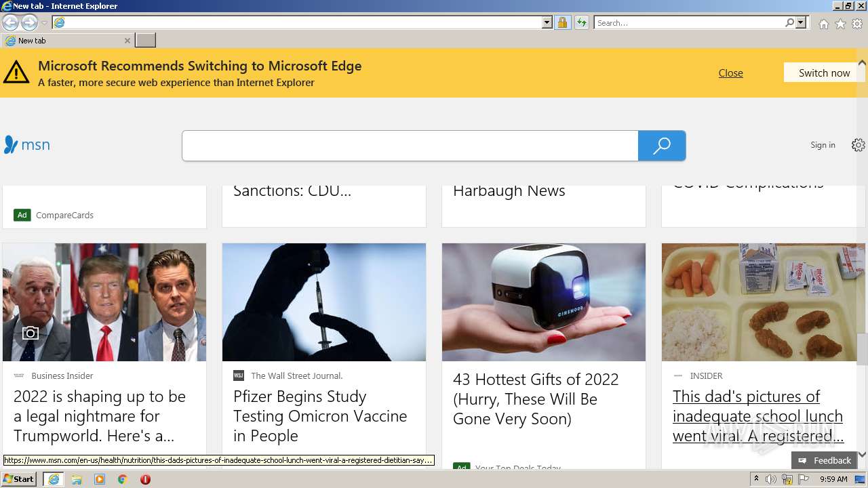Click the search magnifier in toolbar
Viewport: 868px width, 488px height.
pos(789,23)
